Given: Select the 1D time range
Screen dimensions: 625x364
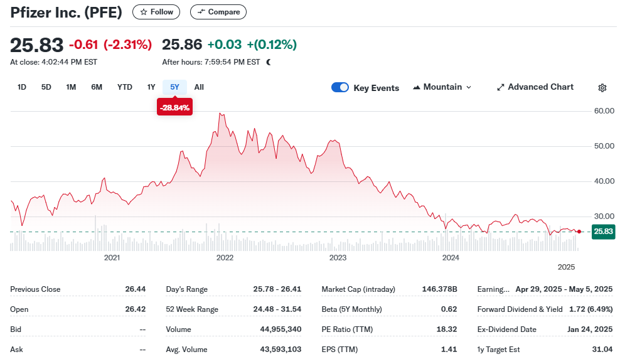Looking at the screenshot, I should [22, 87].
